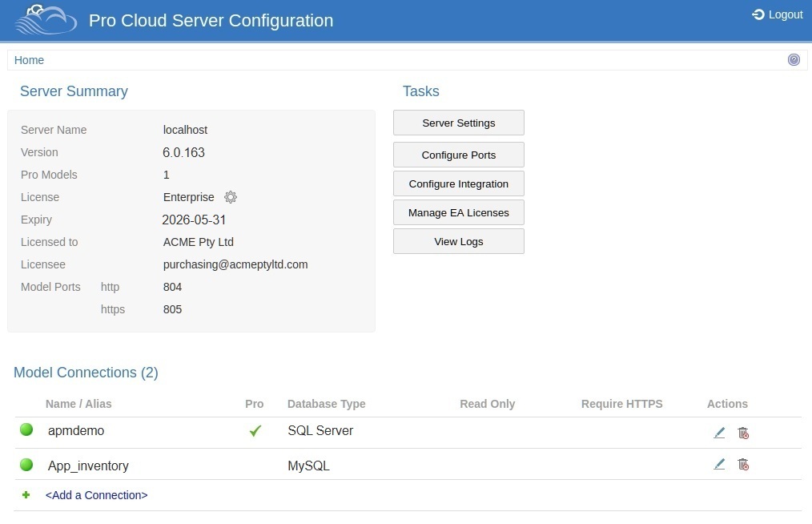The width and height of the screenshot is (812, 524).
Task: Go to Home in the breadcrumb
Action: tap(29, 60)
